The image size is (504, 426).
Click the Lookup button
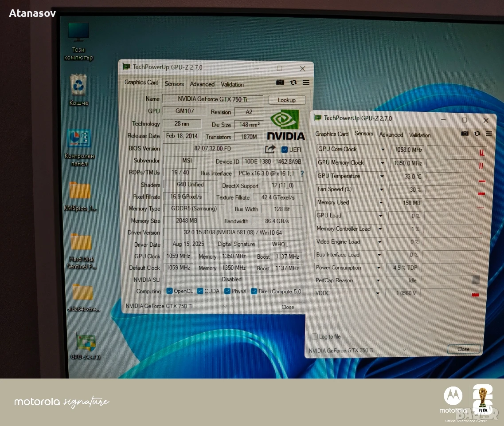click(287, 100)
